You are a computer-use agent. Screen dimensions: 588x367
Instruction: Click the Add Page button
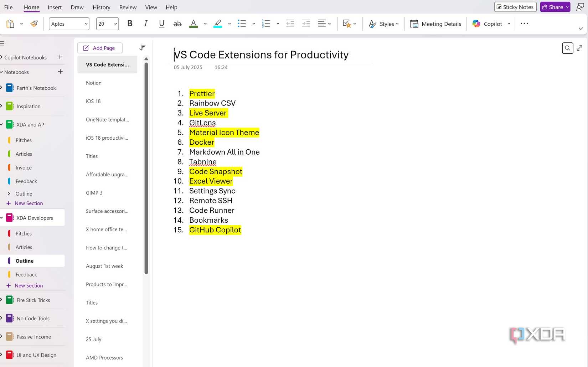pyautogui.click(x=99, y=48)
